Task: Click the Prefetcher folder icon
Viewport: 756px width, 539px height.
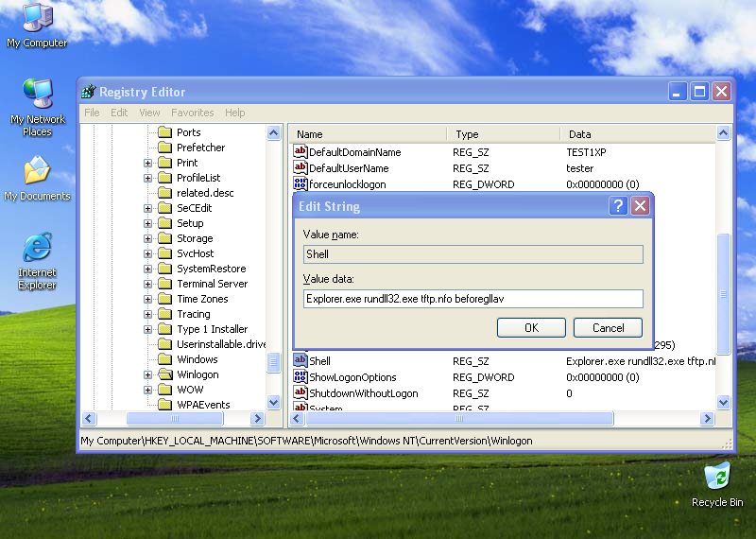Action: [x=164, y=148]
